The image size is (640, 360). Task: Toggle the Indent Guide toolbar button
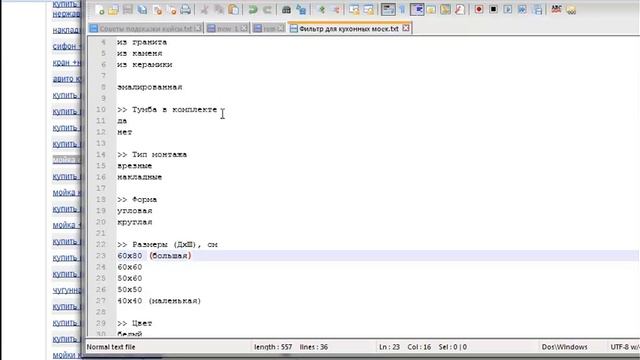pos(417,9)
